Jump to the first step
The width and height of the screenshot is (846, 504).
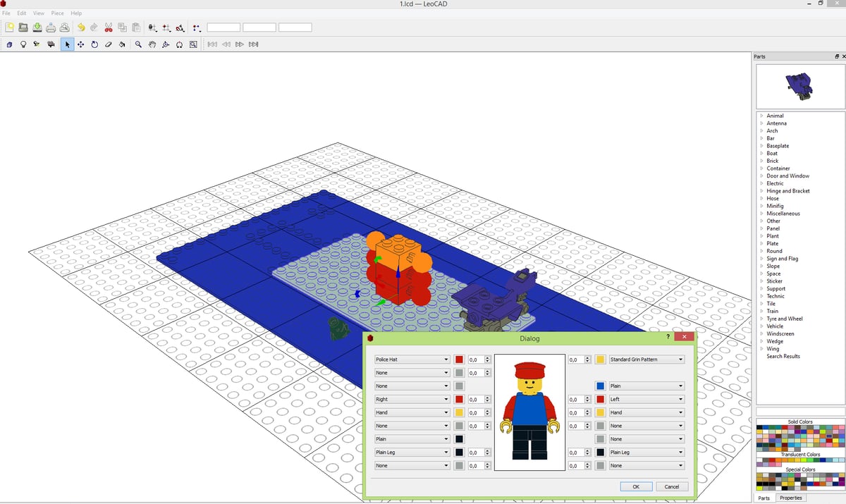212,44
